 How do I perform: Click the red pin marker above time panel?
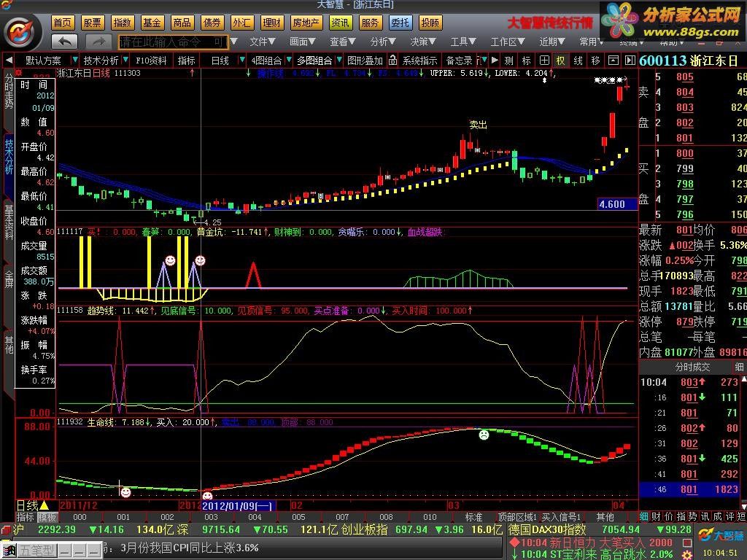[x=19, y=73]
